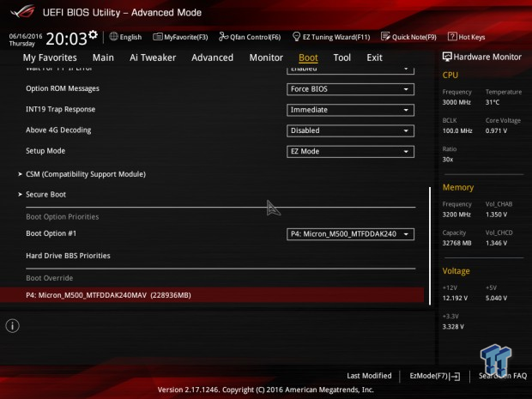Click the +12V 12.192 V reading
The image size is (532, 399).
click(x=455, y=298)
